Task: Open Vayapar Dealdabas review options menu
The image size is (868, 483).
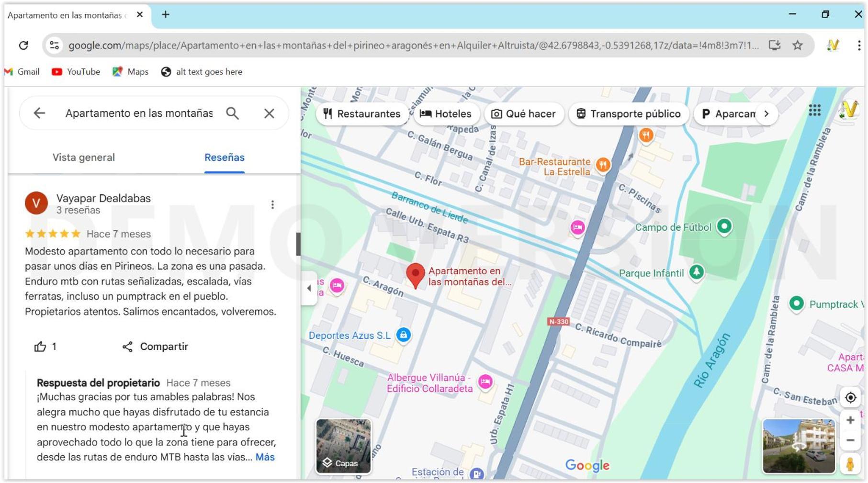Action: pyautogui.click(x=272, y=205)
